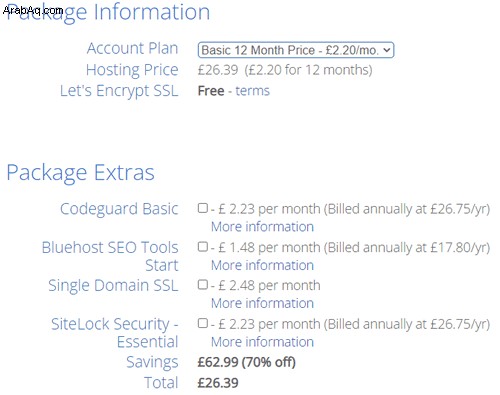
Task: View More information about Bluehost SEO Tools
Action: point(262,265)
